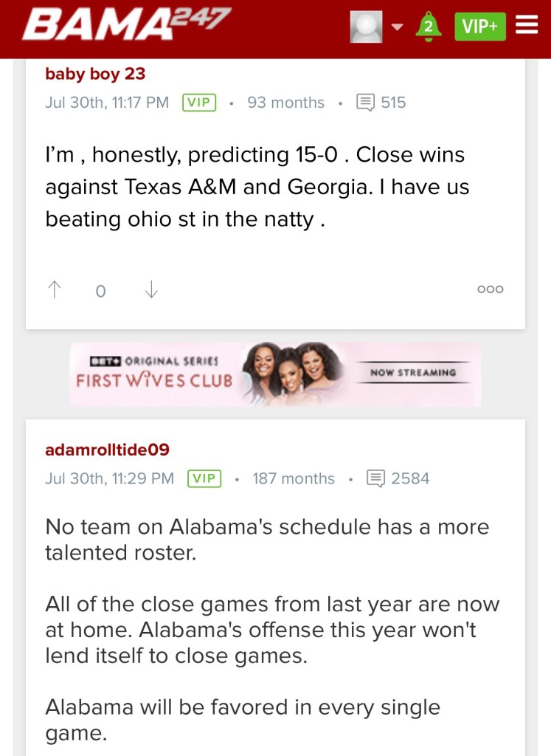Open the hamburger menu
Image resolution: width=551 pixels, height=756 pixels.
(x=527, y=26)
